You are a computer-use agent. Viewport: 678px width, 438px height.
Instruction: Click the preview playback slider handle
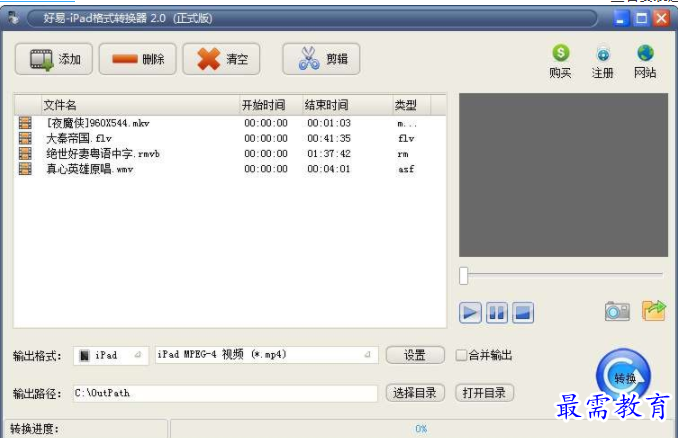tap(464, 275)
